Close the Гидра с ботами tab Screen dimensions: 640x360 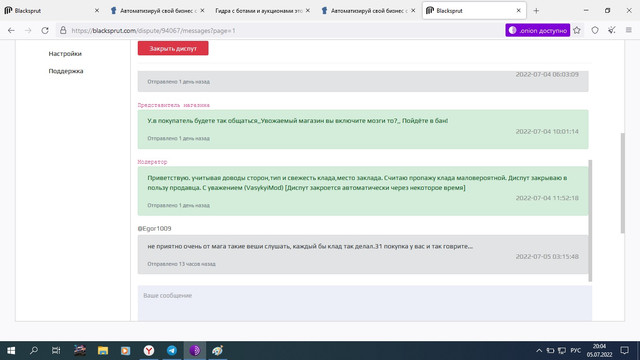tap(307, 11)
